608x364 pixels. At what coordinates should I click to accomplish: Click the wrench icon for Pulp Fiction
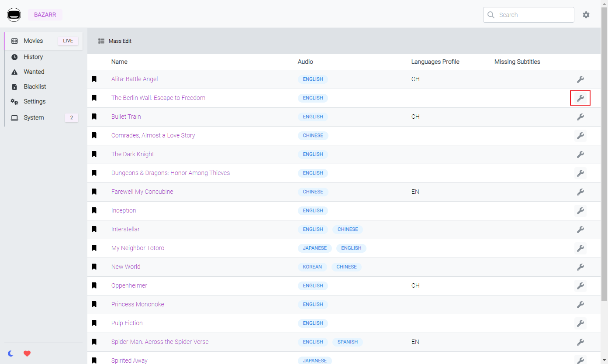pyautogui.click(x=580, y=323)
